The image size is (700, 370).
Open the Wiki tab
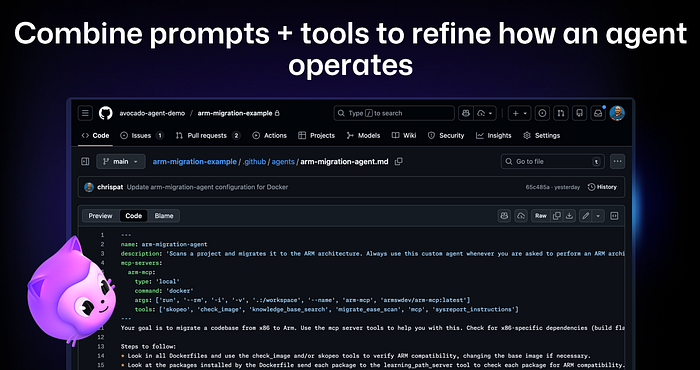(x=404, y=136)
